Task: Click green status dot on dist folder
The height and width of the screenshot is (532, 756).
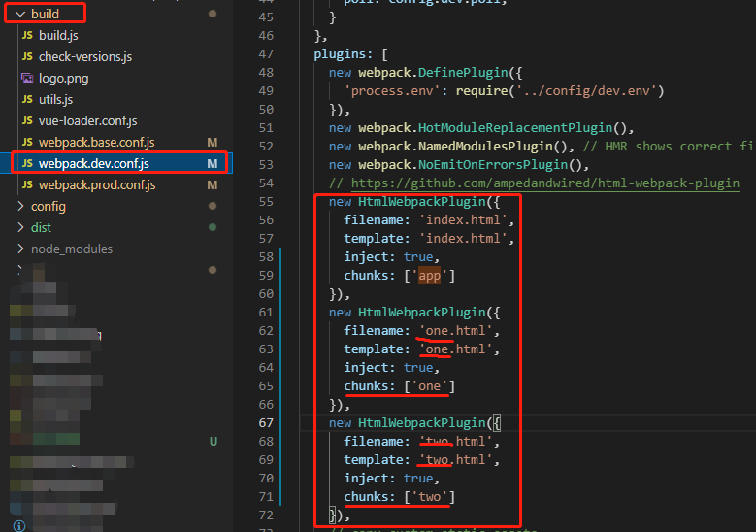Action: click(x=213, y=227)
